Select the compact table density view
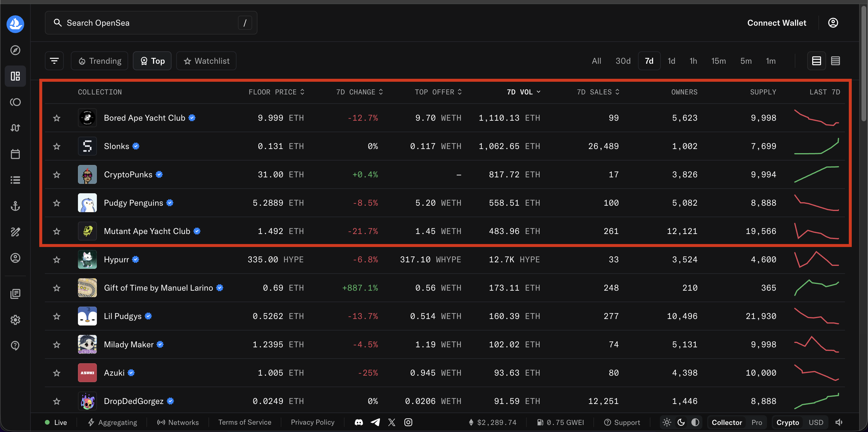 click(x=835, y=61)
